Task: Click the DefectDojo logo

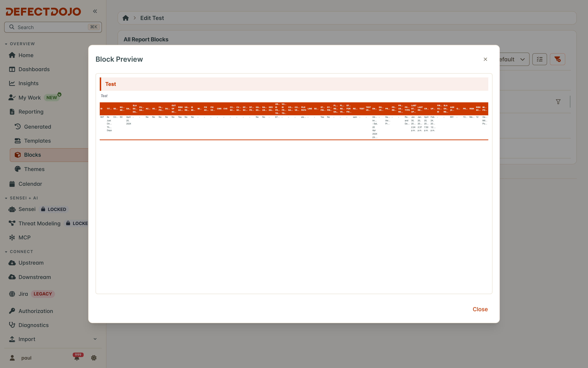Action: [43, 11]
